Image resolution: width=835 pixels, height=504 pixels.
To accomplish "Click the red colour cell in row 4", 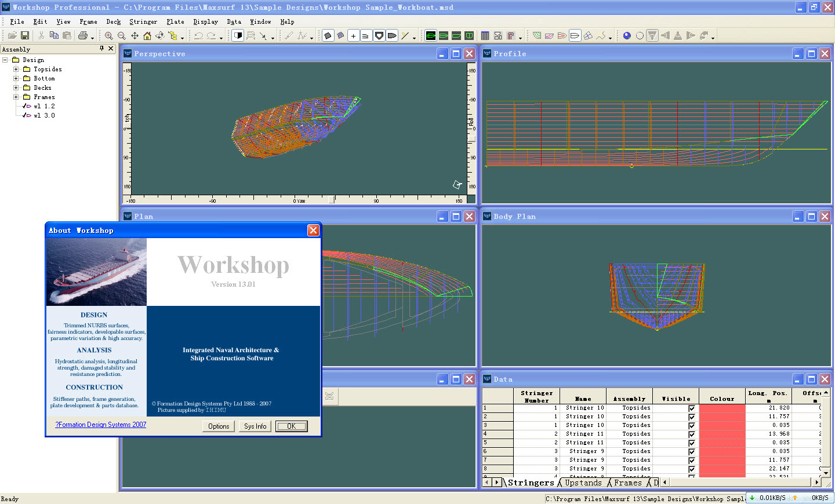I will click(722, 434).
